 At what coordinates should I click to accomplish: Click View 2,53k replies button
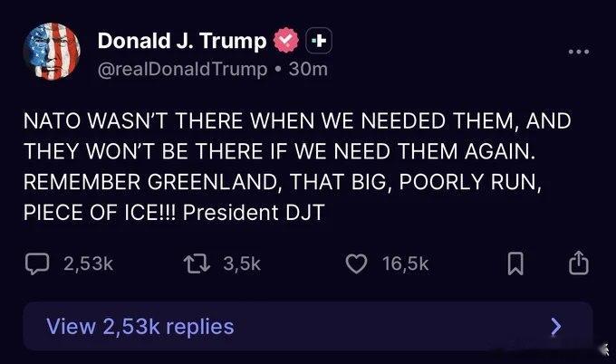click(x=308, y=326)
